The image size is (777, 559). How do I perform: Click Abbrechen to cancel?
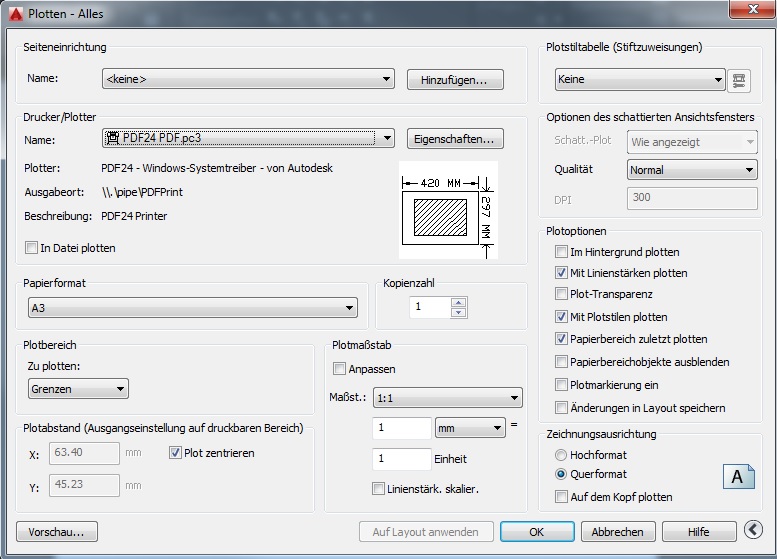click(618, 532)
